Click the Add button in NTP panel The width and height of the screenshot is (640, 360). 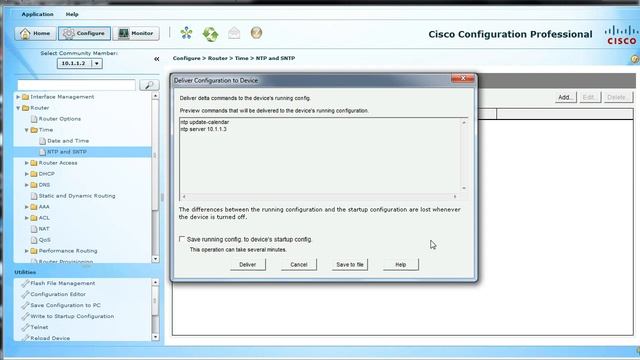coord(566,97)
